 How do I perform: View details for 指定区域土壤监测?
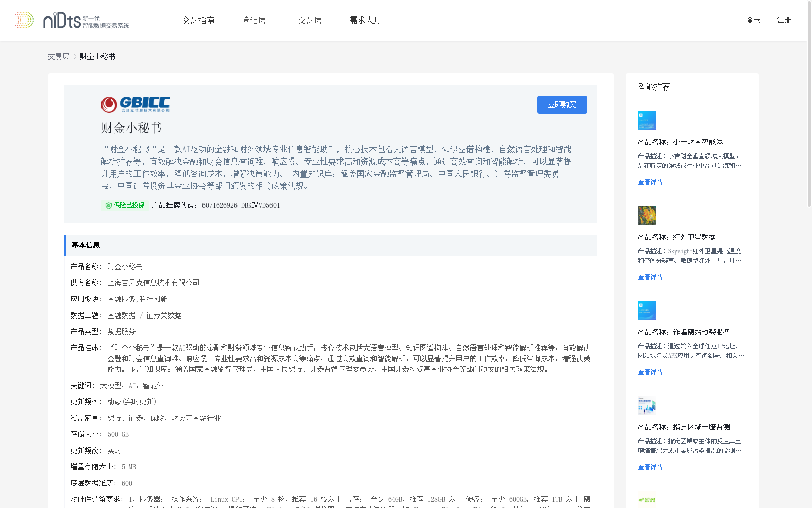pyautogui.click(x=650, y=467)
